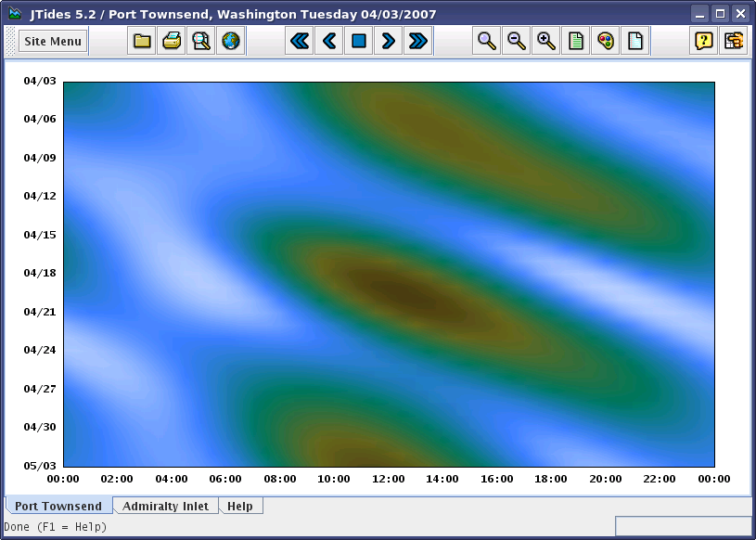
Task: Click the globe icon in toolbar
Action: [231, 41]
